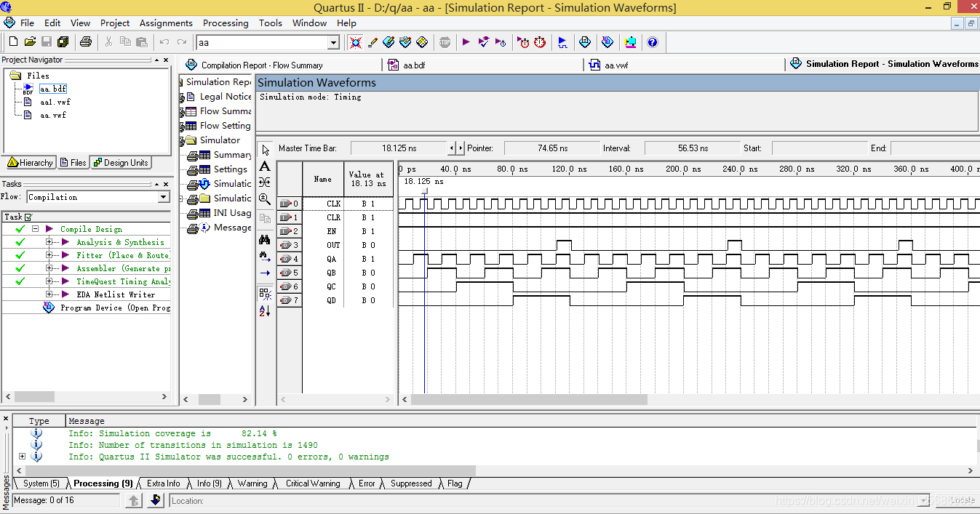
Task: Expand the Assembler task
Action: tap(49, 268)
